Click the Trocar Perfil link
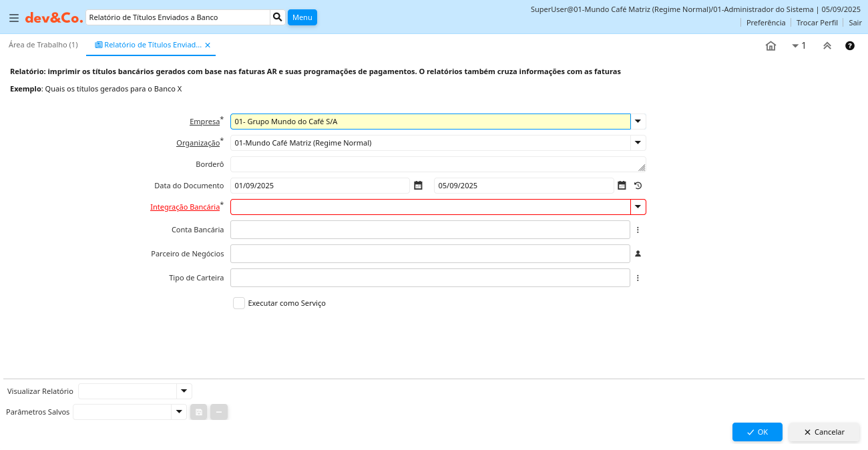Viewport: 868px width, 450px height. click(x=817, y=23)
